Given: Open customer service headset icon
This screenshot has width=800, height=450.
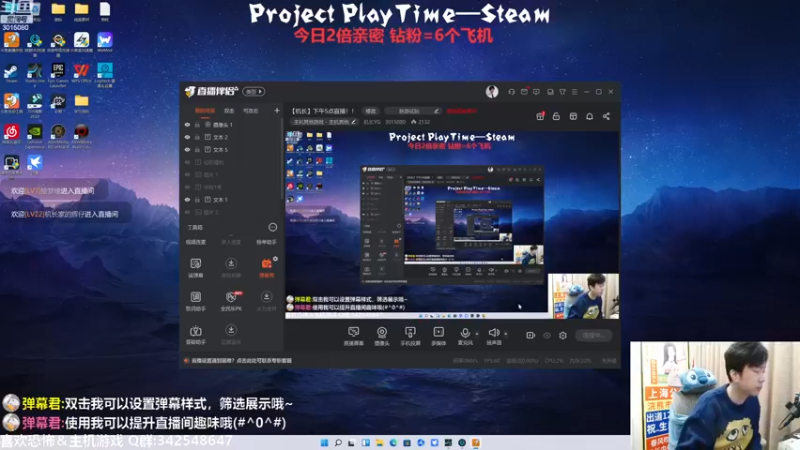Looking at the screenshot, I should tap(511, 92).
